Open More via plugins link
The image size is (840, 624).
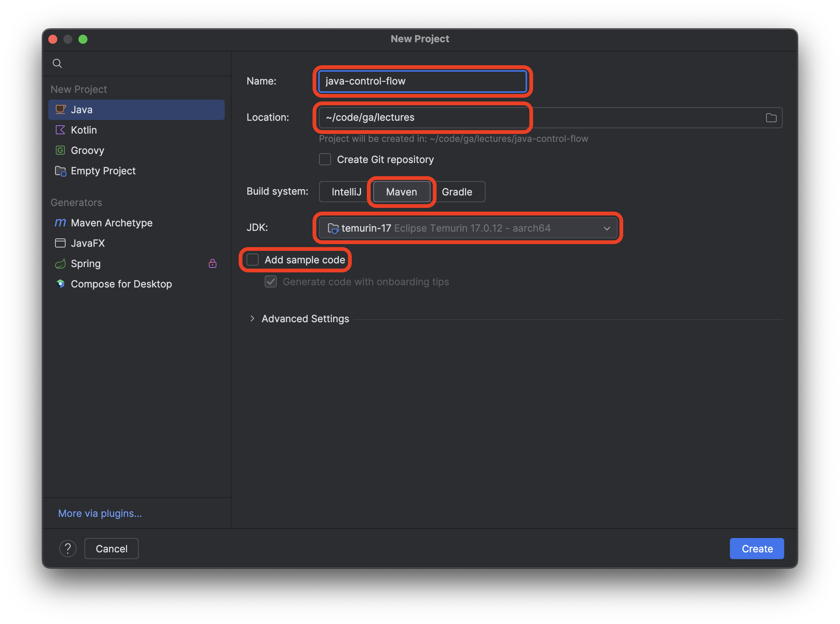[100, 513]
